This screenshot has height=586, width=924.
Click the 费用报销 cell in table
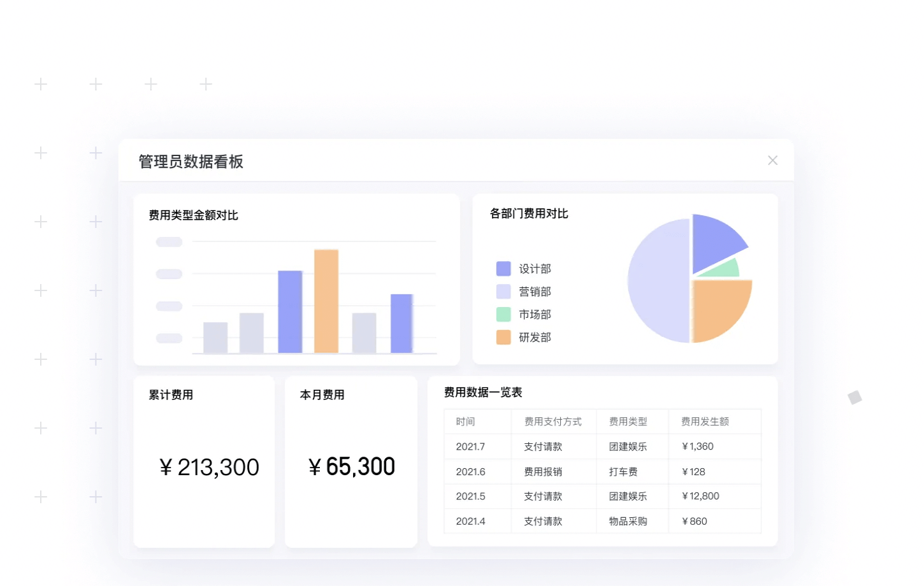point(543,472)
